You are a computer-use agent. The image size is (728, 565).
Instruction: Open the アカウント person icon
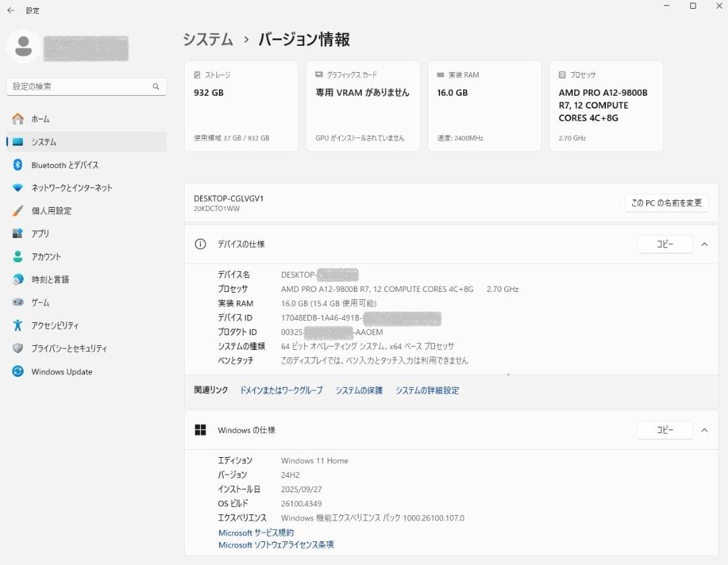pyautogui.click(x=18, y=256)
